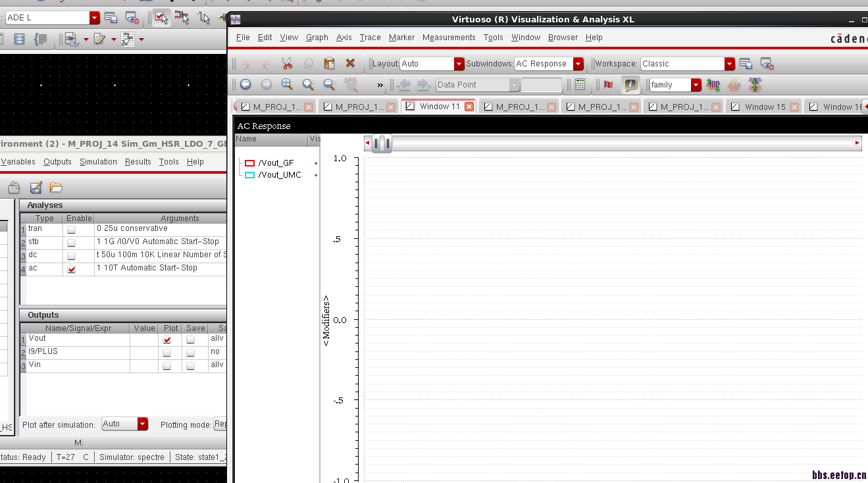Click the ac analysis arguments cell
The height and width of the screenshot is (483, 868).
coord(161,268)
